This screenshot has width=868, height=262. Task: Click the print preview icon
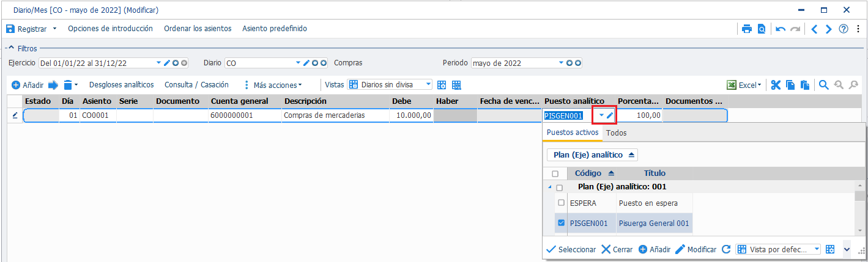coord(762,29)
